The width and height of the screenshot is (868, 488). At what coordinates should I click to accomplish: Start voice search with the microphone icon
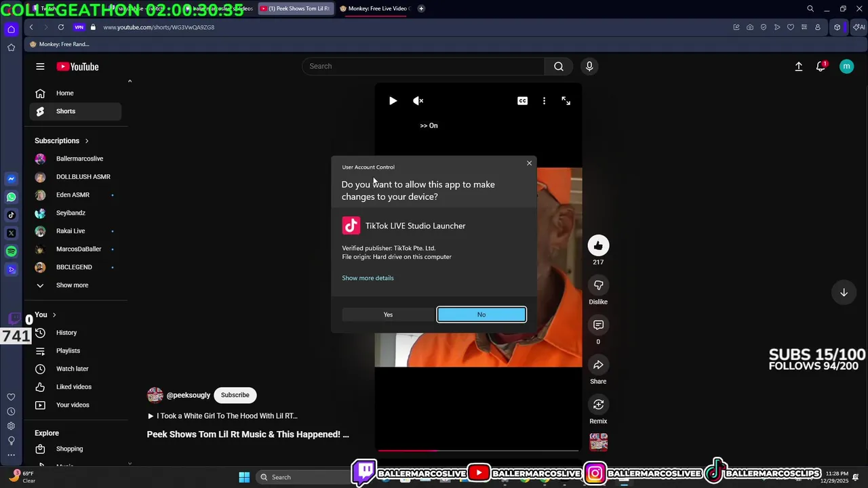[589, 66]
